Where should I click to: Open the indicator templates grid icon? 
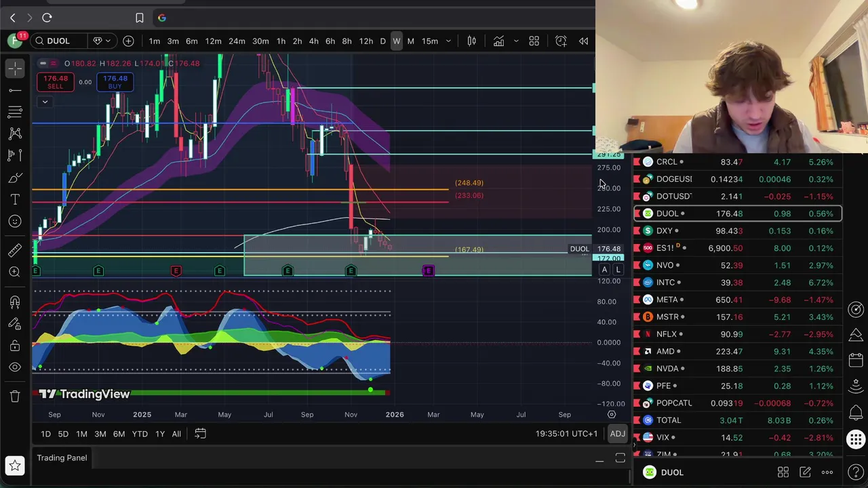pos(534,41)
